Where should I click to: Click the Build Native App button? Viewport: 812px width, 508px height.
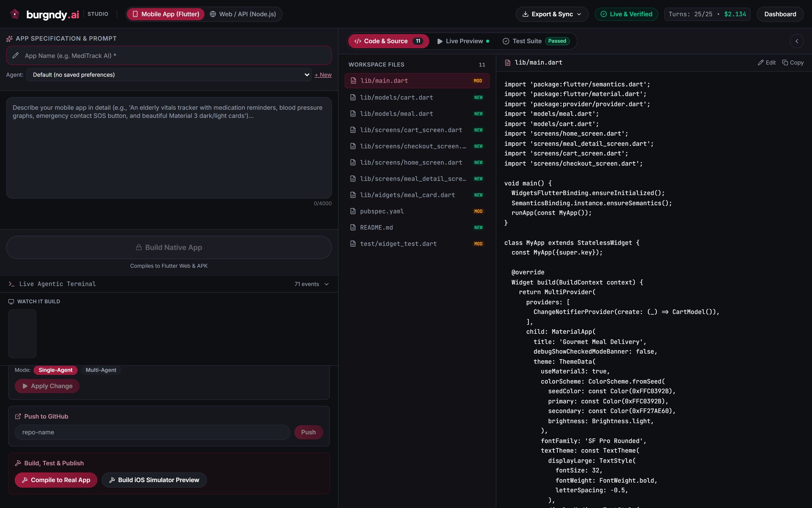(169, 247)
